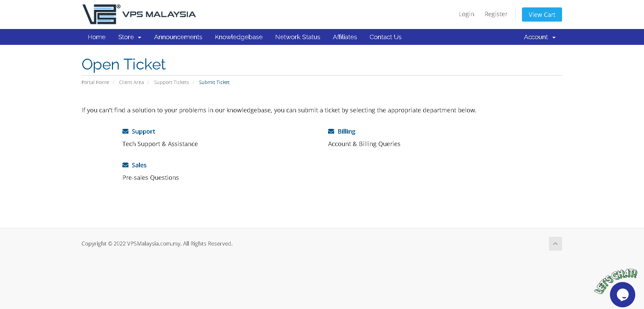Click the Register link
The width and height of the screenshot is (644, 309).
coord(496,14)
